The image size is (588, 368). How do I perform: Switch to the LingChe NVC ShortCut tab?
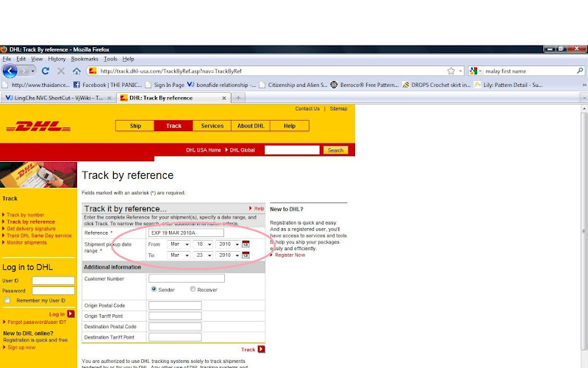[x=55, y=98]
